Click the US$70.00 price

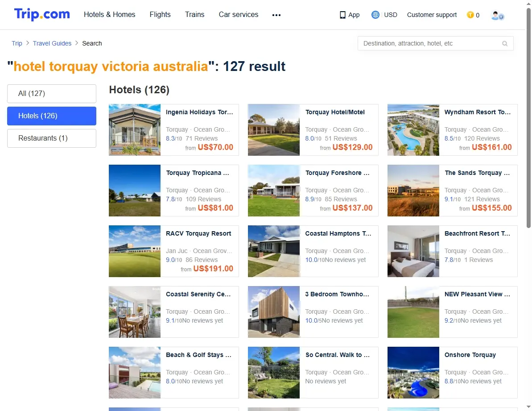[x=215, y=147]
